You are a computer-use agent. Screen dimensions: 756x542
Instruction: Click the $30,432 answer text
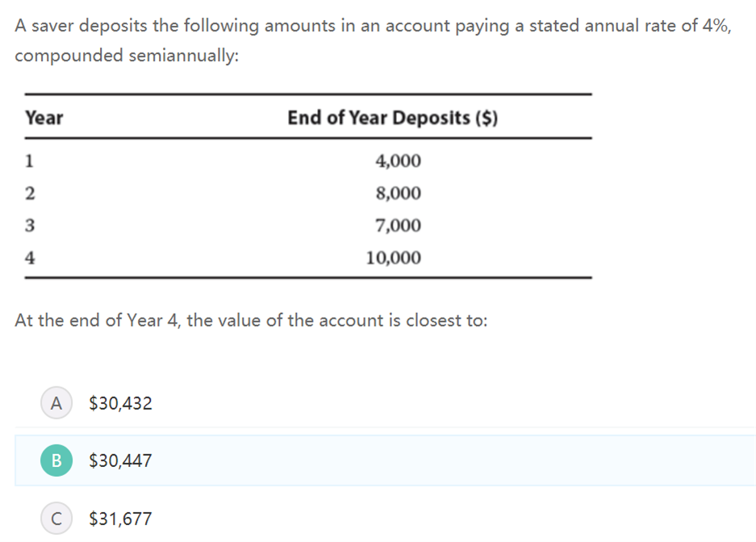[120, 403]
